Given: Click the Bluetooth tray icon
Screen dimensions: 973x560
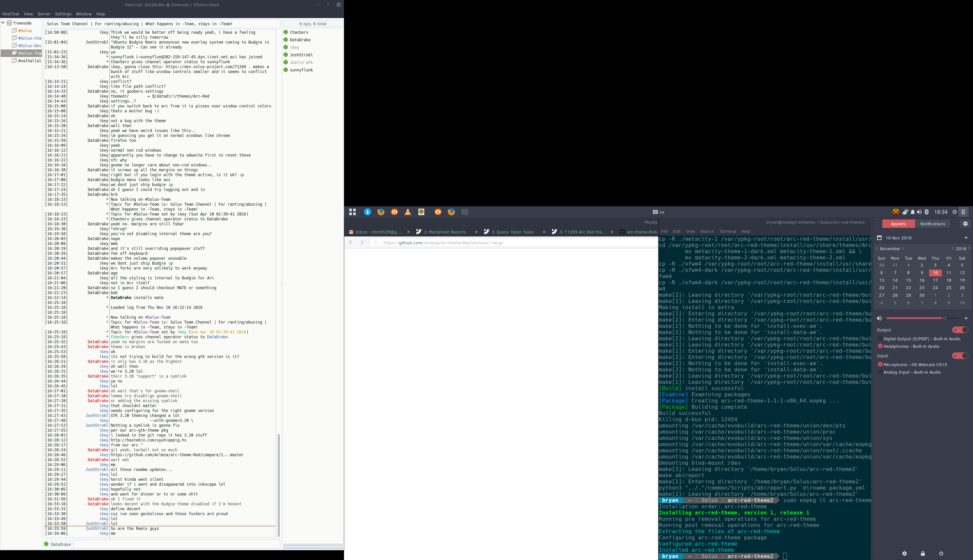Looking at the screenshot, I should 927,212.
